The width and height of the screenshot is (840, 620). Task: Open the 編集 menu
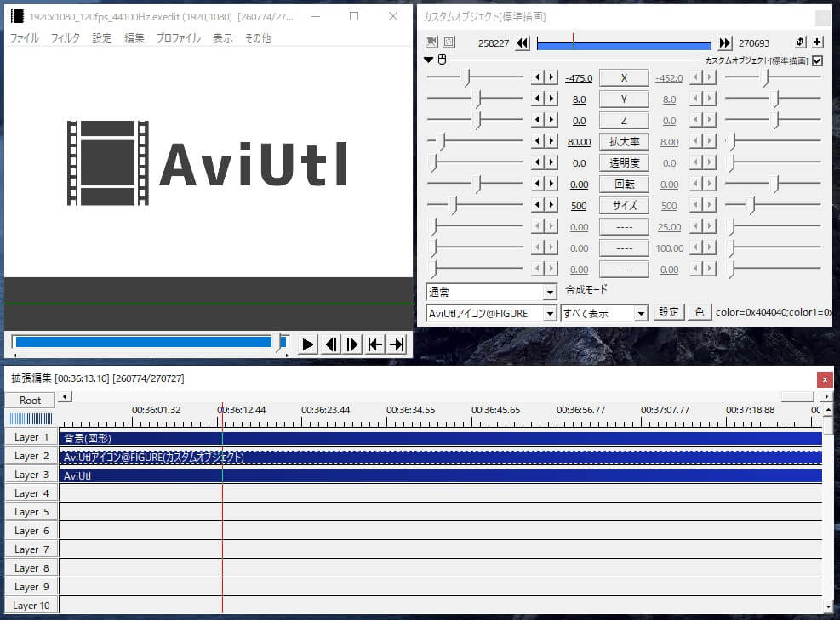[x=134, y=37]
